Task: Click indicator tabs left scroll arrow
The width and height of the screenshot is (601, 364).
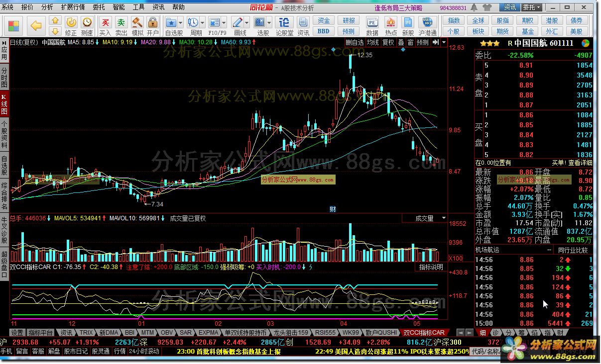Action: coord(462,332)
